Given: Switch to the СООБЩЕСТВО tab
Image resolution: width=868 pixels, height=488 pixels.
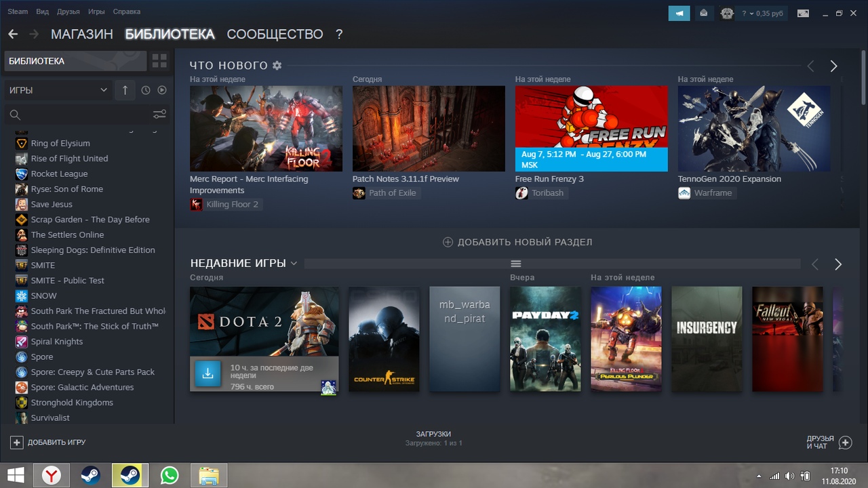Looking at the screenshot, I should 275,34.
